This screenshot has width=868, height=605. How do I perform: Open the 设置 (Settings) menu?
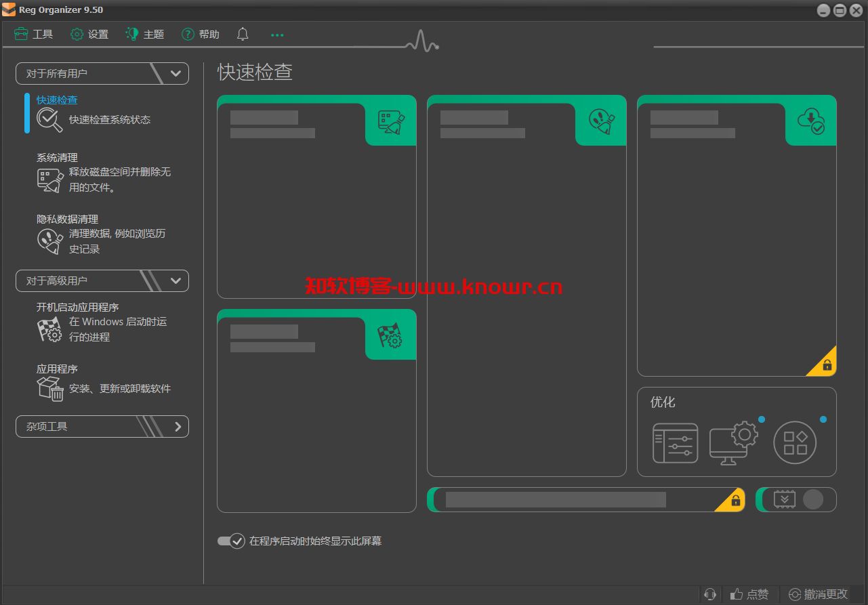click(89, 34)
